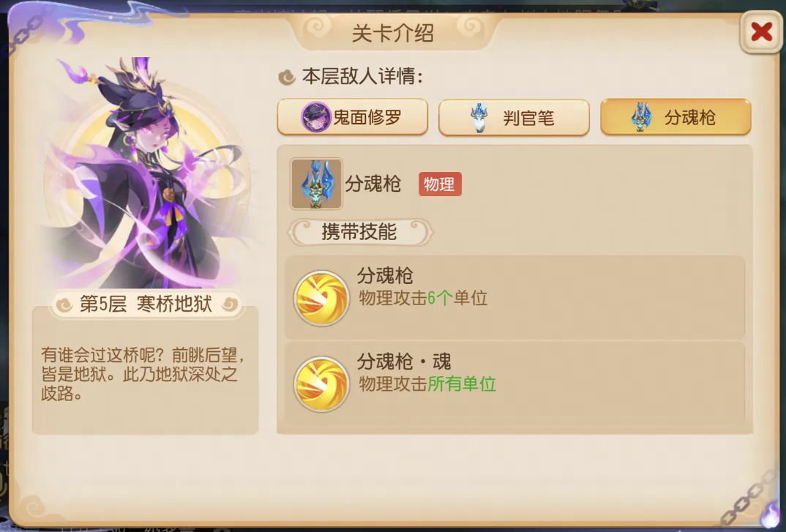Close the 关卡介绍 dialog
The image size is (786, 532).
(761, 32)
